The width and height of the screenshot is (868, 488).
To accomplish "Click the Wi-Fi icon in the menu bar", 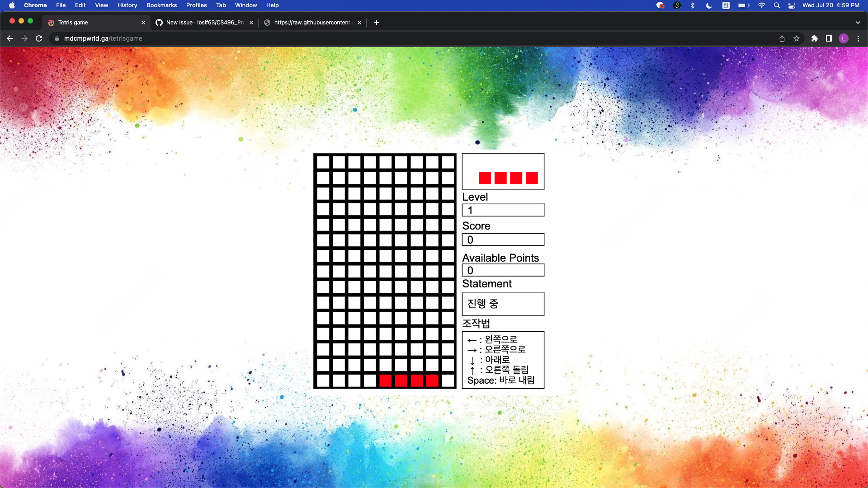I will (x=762, y=5).
